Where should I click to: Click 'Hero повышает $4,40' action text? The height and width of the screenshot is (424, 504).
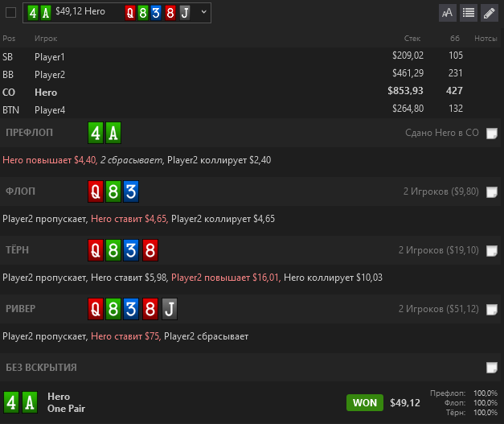pos(49,160)
